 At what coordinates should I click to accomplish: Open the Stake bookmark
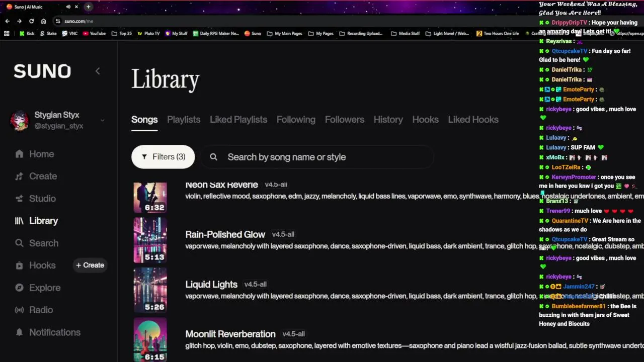click(48, 34)
